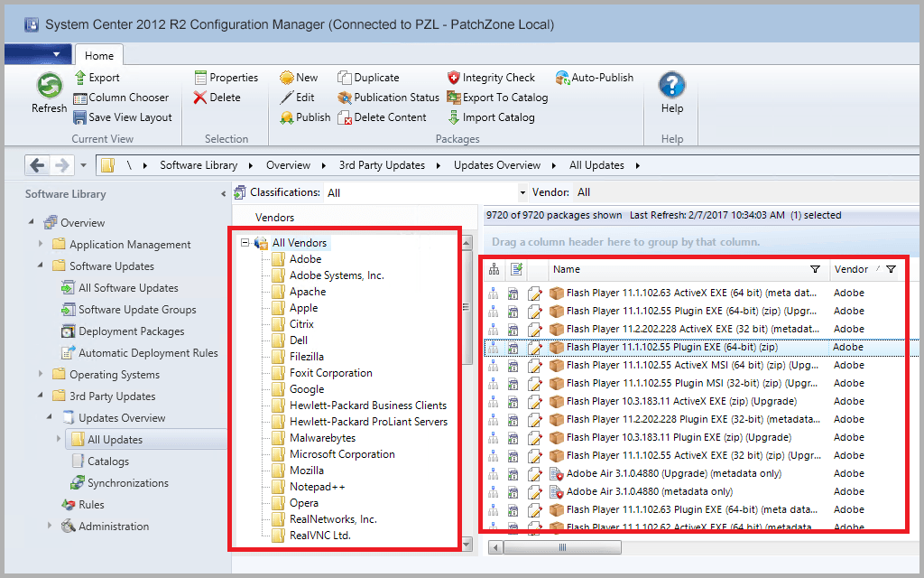
Task: Click the Export button
Action: pyautogui.click(x=97, y=78)
